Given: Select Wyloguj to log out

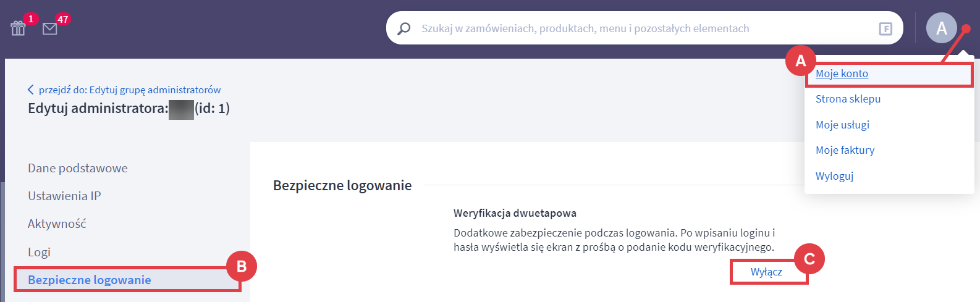Looking at the screenshot, I should (x=834, y=176).
